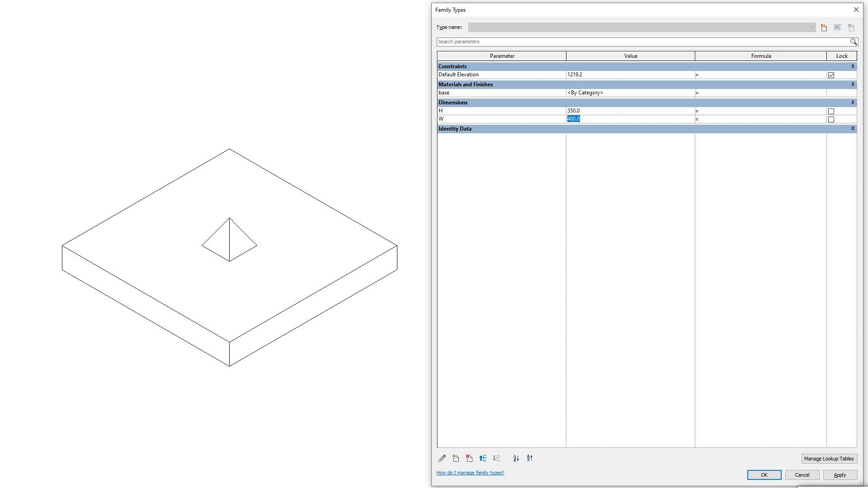Click the Parameter column header
This screenshot has height=488, width=868.
(502, 56)
